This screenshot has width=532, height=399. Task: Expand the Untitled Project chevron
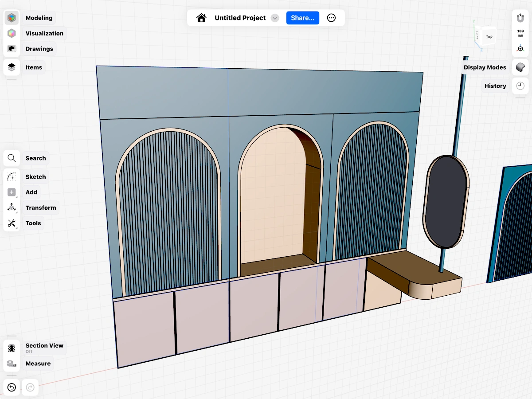275,18
